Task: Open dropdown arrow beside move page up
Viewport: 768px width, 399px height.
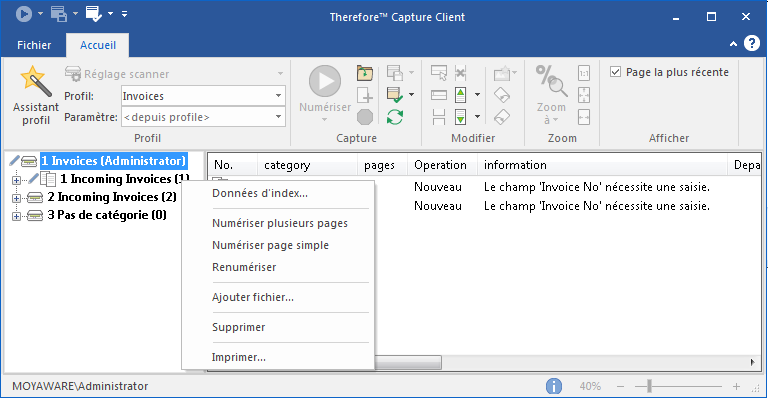Action: pyautogui.click(x=477, y=94)
